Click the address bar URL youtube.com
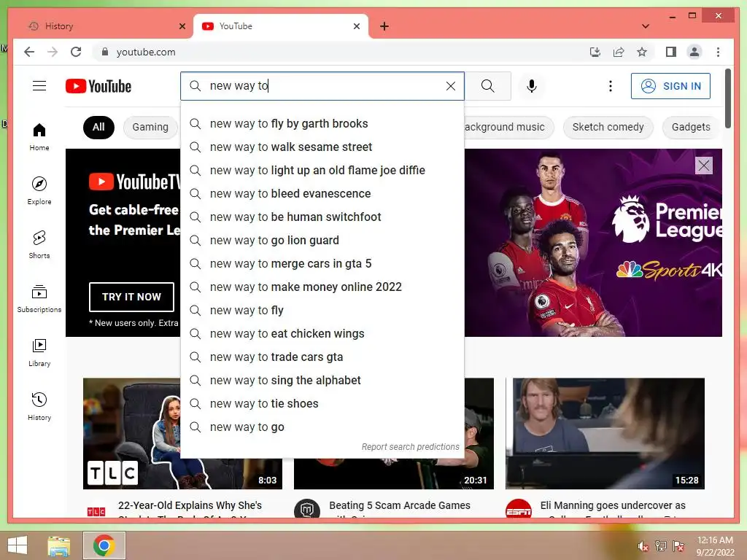This screenshot has width=747, height=560. pos(146,52)
